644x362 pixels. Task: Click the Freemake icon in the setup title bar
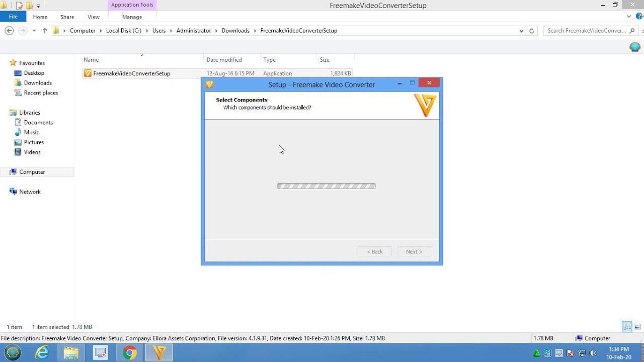[209, 84]
